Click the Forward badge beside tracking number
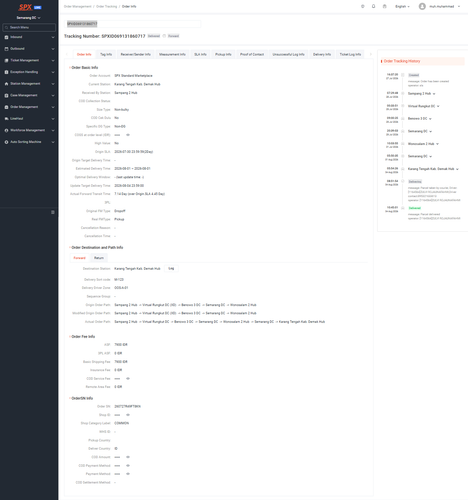The height and width of the screenshot is (500, 468). coord(173,36)
